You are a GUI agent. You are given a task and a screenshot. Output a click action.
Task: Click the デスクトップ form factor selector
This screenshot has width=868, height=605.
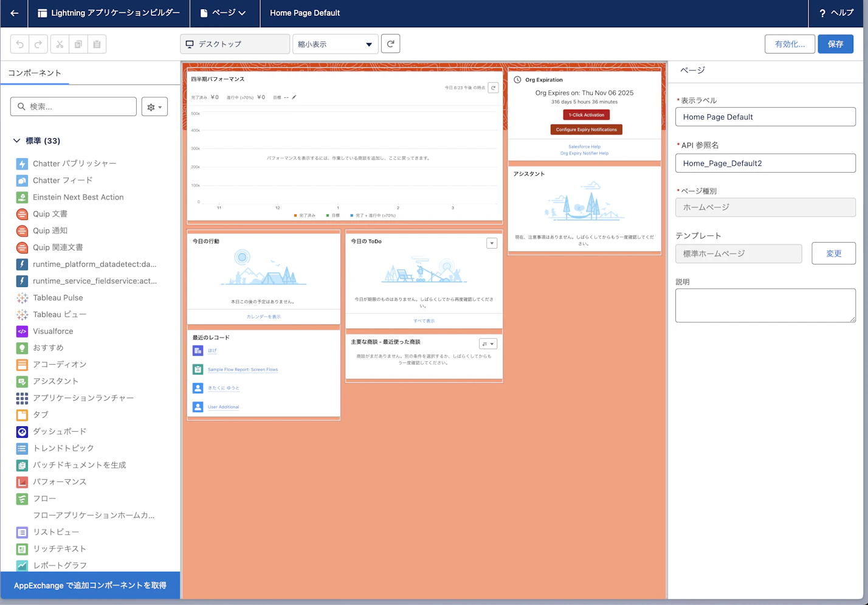235,44
